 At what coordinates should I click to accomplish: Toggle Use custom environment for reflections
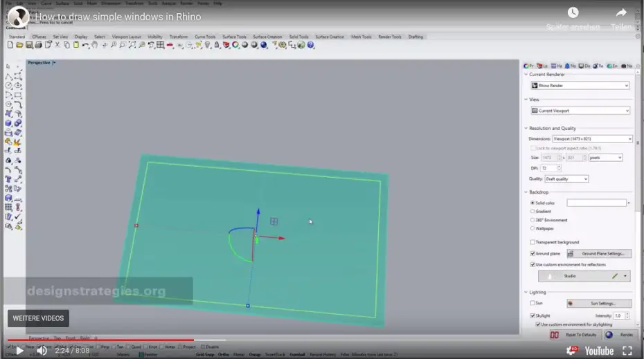point(533,265)
